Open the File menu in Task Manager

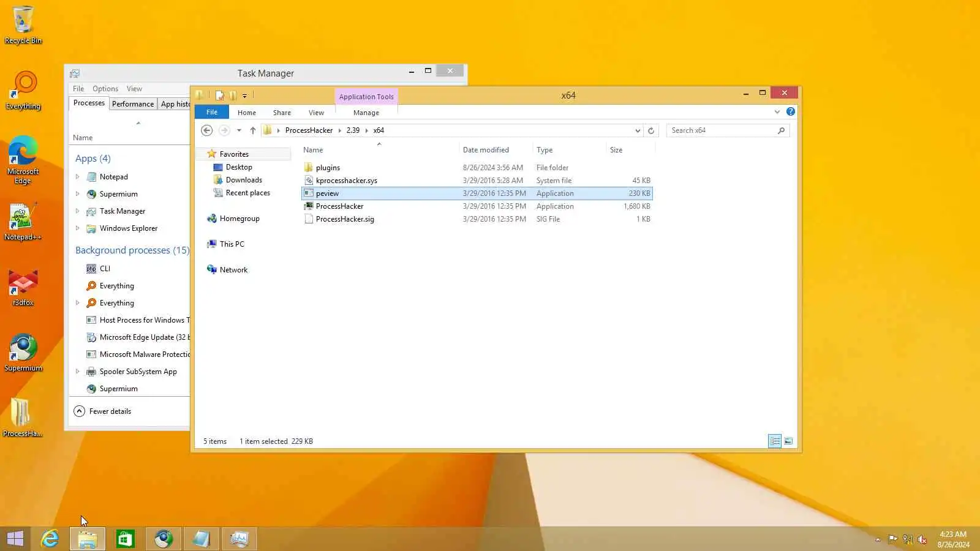pos(78,89)
